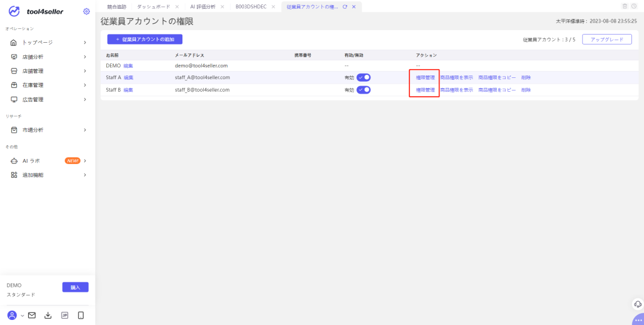Image resolution: width=644 pixels, height=325 pixels.
Task: Click the 店舗分析 chart icon
Action: [x=14, y=57]
